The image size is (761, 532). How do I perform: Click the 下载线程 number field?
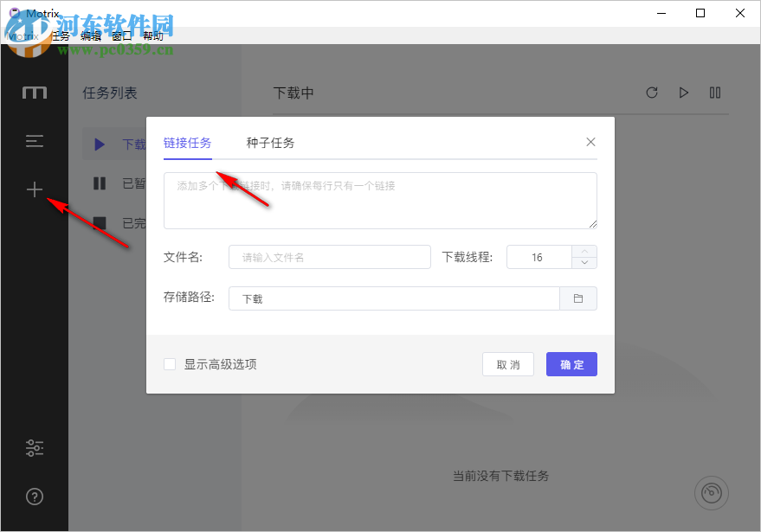[539, 257]
